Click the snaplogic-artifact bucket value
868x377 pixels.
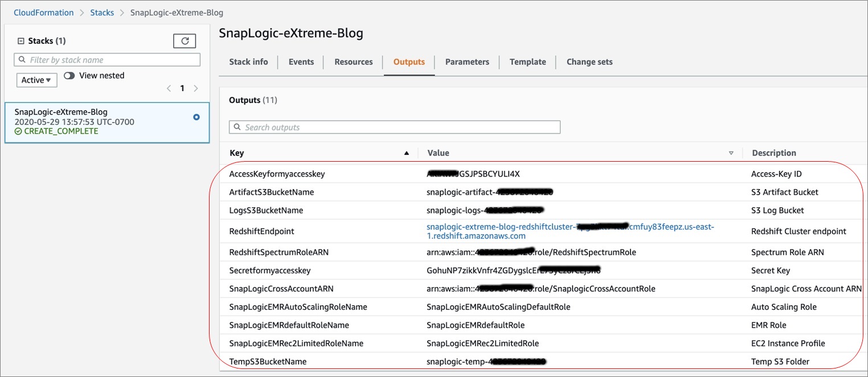(x=490, y=192)
